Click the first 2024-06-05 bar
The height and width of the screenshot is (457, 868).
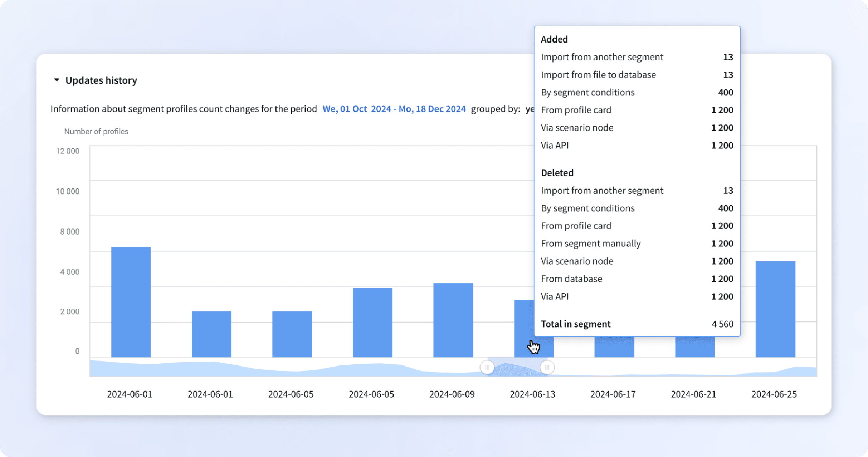(x=292, y=334)
